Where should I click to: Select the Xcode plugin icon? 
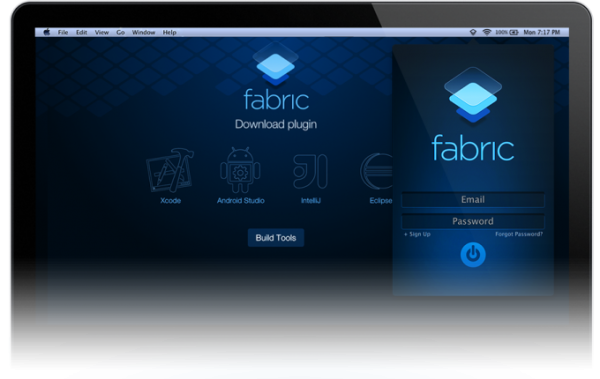coord(170,170)
